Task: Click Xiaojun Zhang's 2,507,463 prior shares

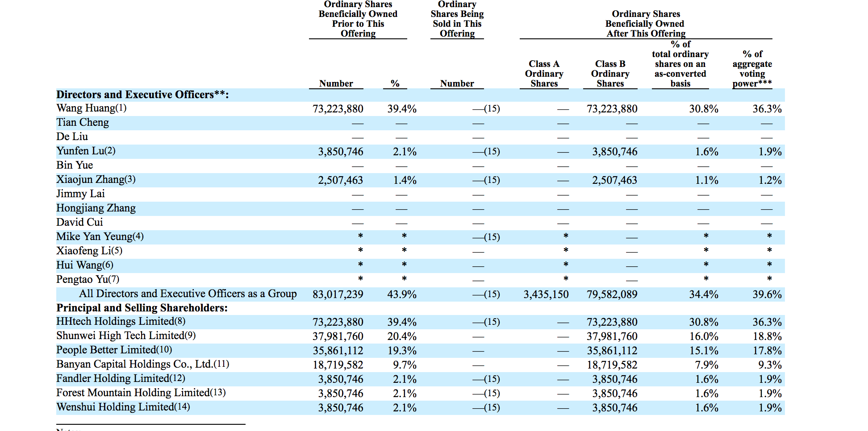Action: 341,180
